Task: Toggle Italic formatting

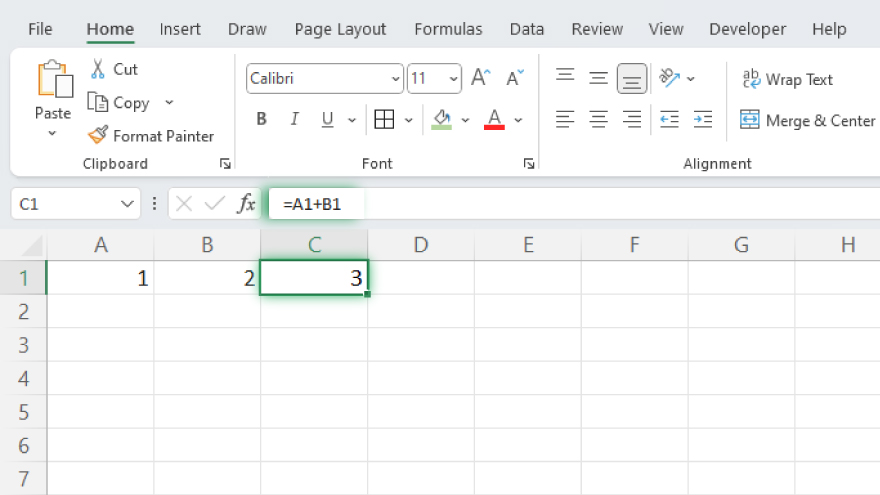Action: point(294,120)
